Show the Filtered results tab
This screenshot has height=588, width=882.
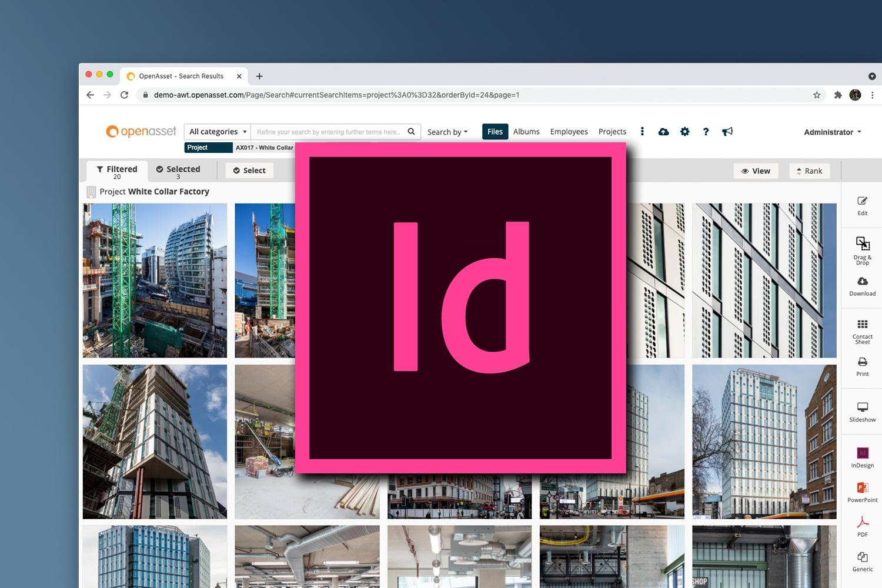[x=117, y=171]
